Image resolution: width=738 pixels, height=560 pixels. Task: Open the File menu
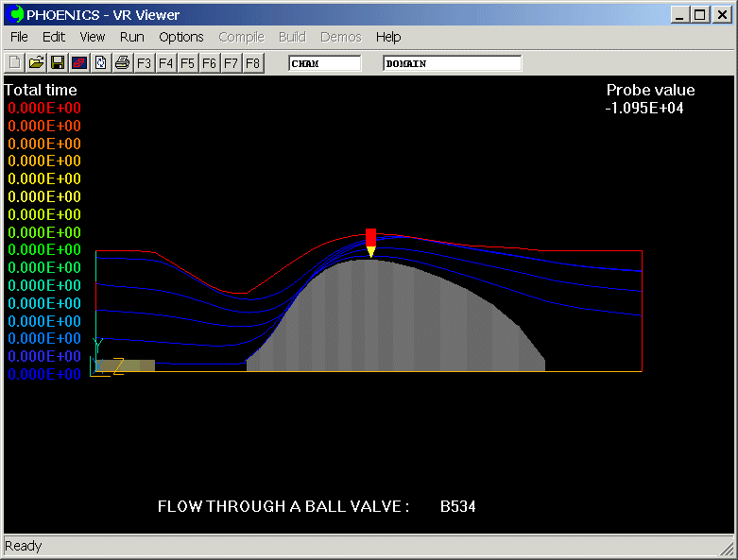coord(19,37)
